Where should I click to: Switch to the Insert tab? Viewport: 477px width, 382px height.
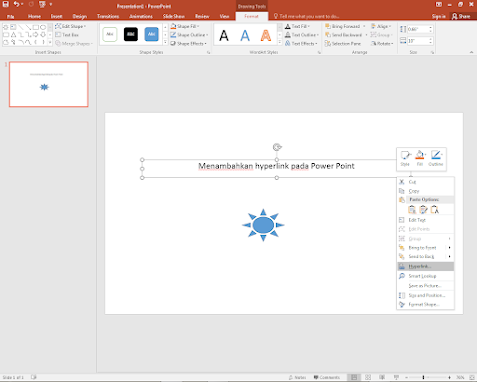point(56,16)
